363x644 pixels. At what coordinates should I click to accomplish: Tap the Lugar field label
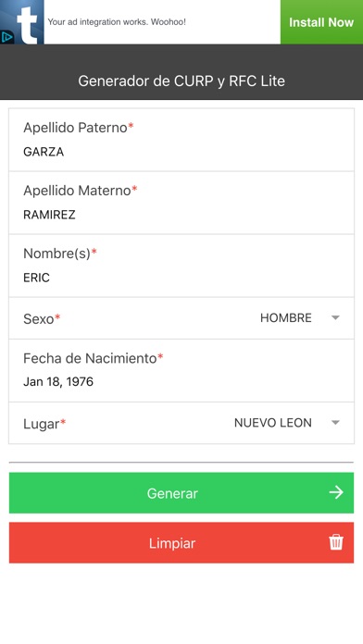[x=44, y=424]
